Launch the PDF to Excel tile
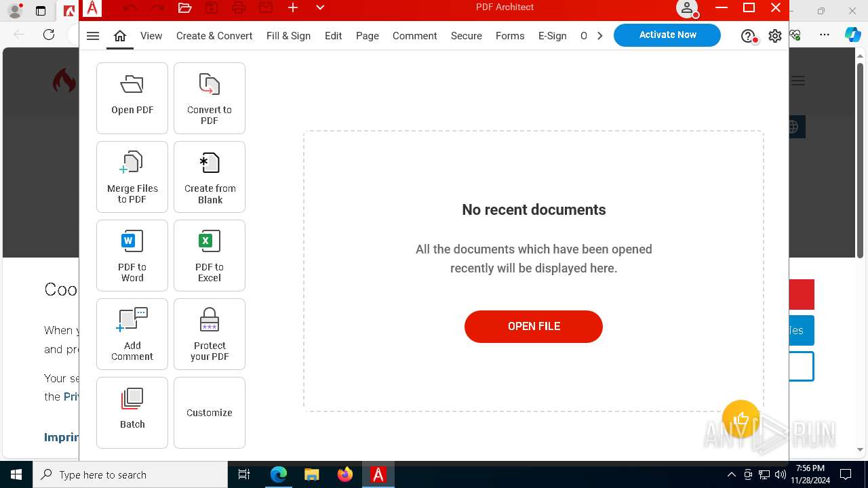The width and height of the screenshot is (868, 488). tap(210, 256)
